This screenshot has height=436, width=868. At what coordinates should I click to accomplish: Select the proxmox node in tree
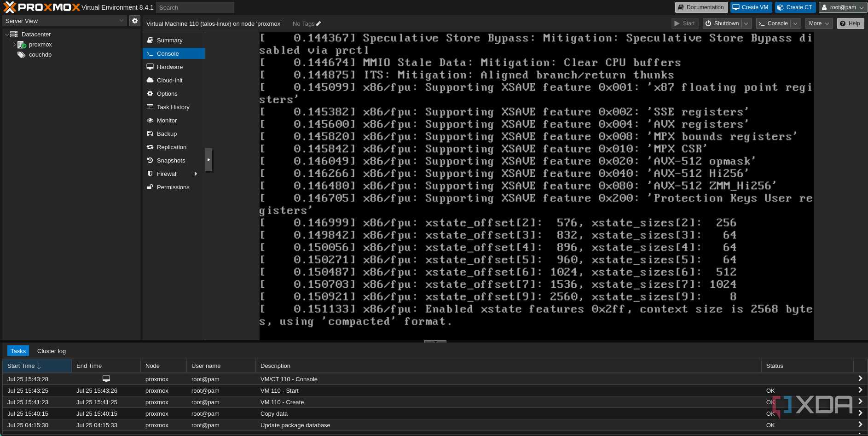click(x=40, y=45)
